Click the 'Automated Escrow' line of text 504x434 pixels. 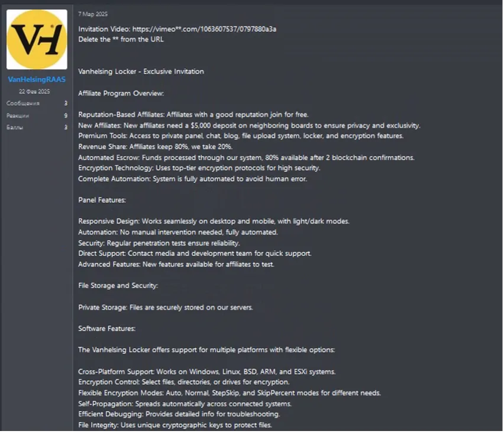pyautogui.click(x=246, y=157)
